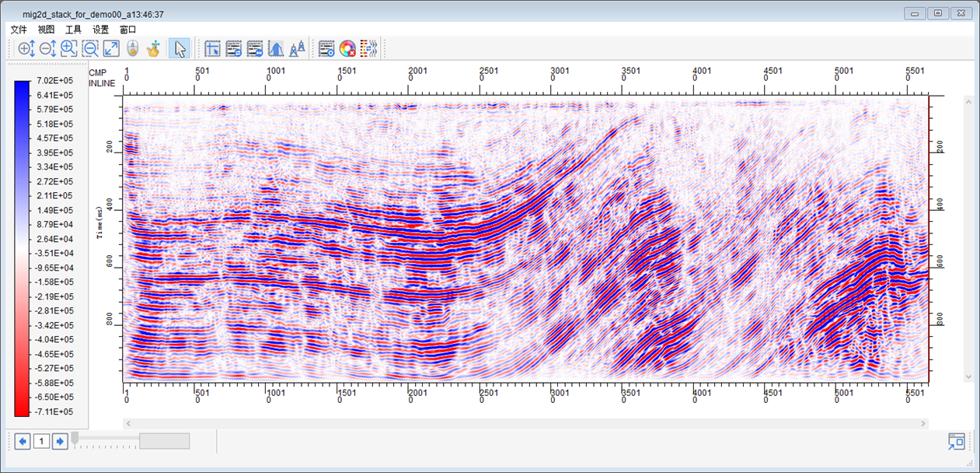
Task: Open the 窗口 menu
Action: click(x=127, y=30)
